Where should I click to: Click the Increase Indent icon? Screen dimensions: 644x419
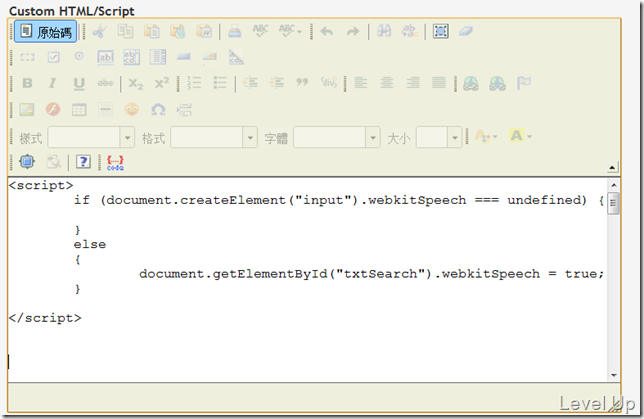coord(276,83)
